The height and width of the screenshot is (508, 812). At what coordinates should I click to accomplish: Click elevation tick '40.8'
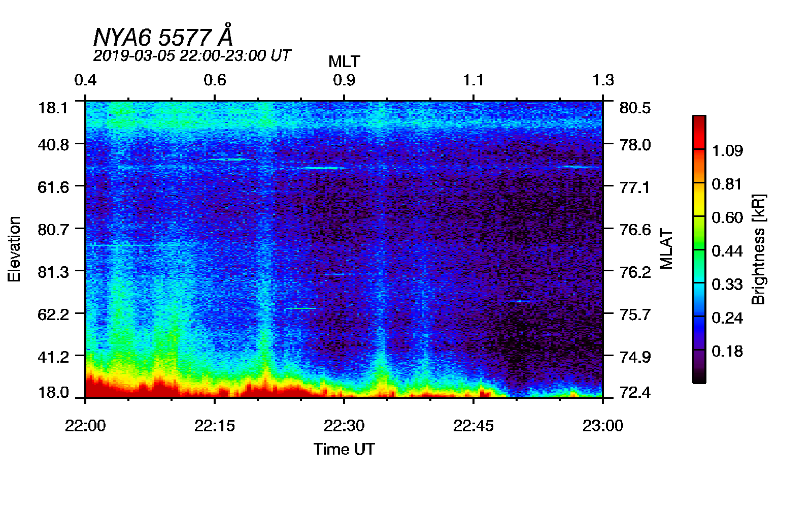(53, 145)
